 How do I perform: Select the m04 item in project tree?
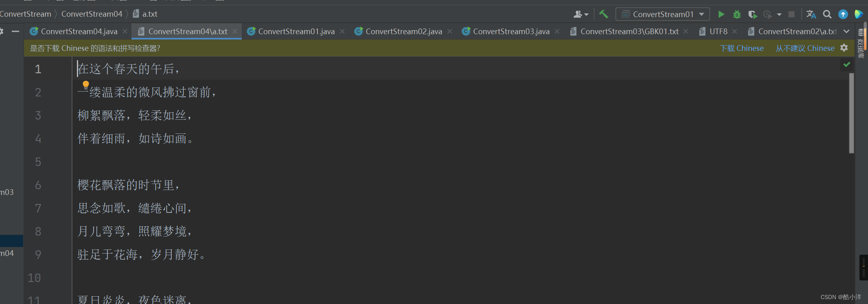pos(7,253)
